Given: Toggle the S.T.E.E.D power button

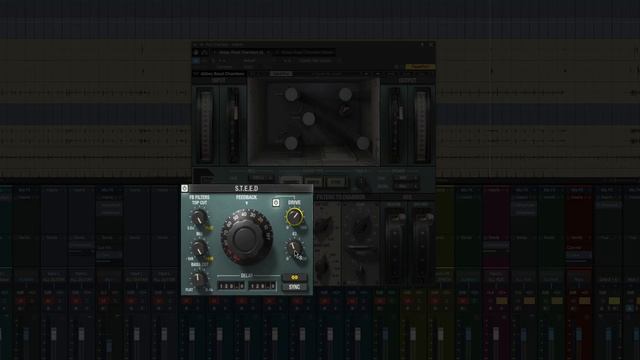Looking at the screenshot, I should point(184,188).
